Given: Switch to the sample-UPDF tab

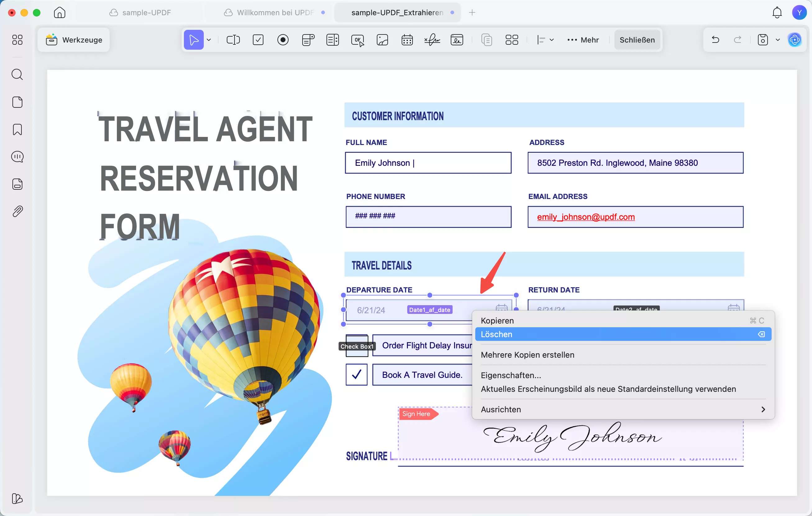Looking at the screenshot, I should 146,12.
